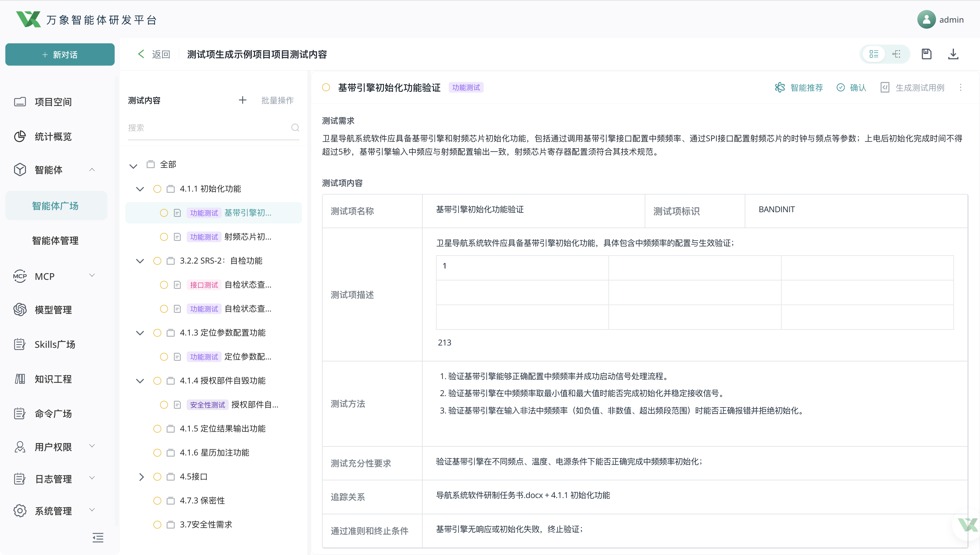Select tree item 3.7安全性需求
Screen dimensions: 980x555
click(x=206, y=524)
